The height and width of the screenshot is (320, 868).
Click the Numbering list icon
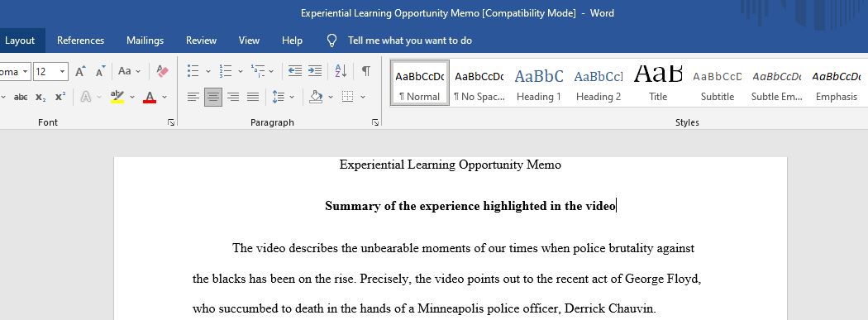click(226, 71)
